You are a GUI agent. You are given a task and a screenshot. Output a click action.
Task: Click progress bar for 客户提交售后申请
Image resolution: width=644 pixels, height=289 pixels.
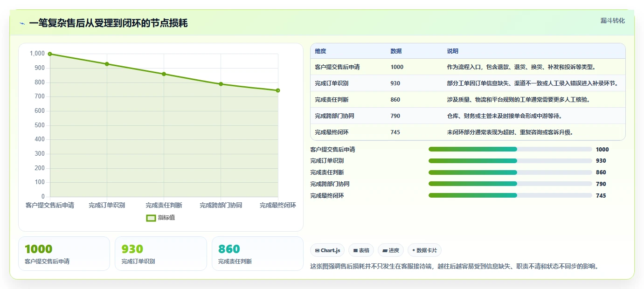pyautogui.click(x=510, y=149)
